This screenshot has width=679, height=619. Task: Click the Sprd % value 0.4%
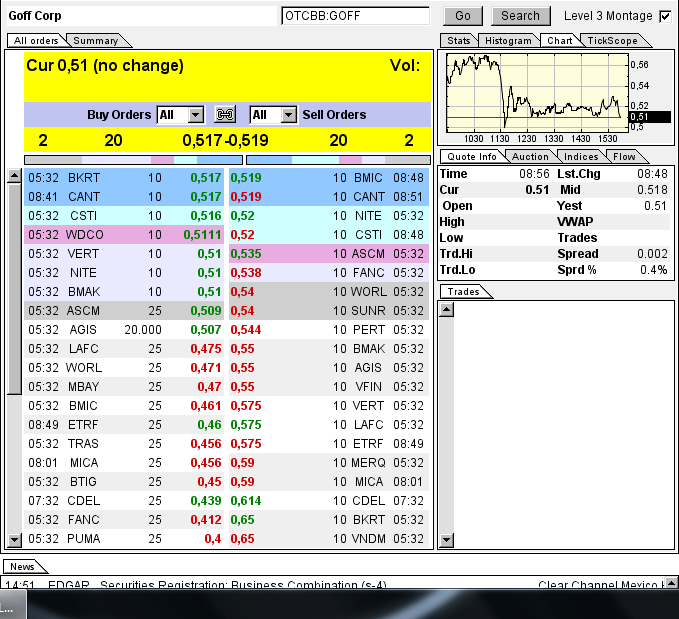[653, 270]
